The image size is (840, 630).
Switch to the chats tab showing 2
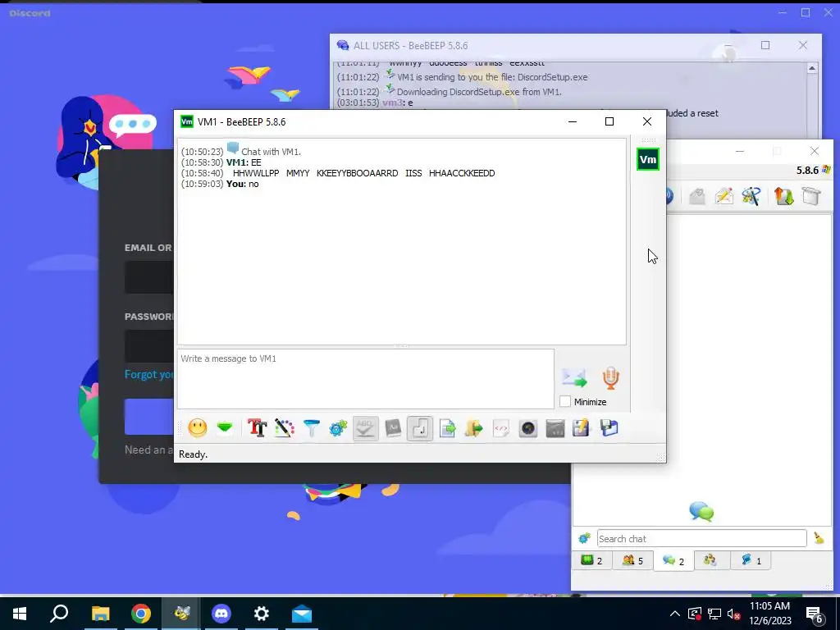click(x=673, y=560)
